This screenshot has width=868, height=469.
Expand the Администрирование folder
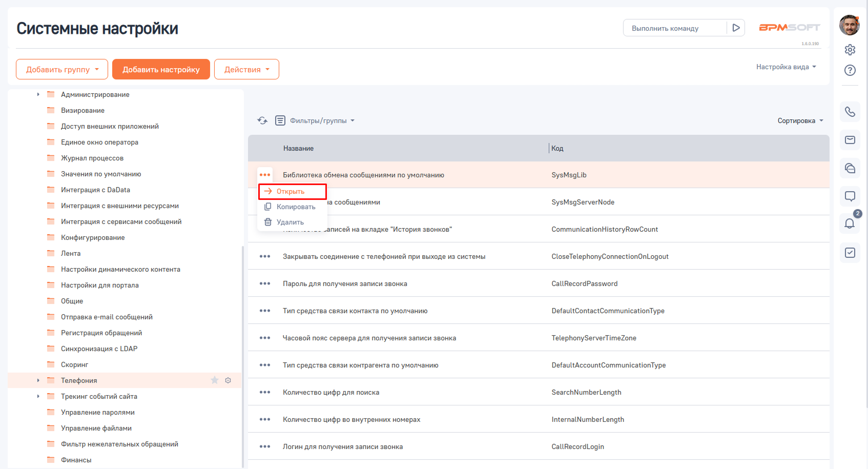[38, 94]
